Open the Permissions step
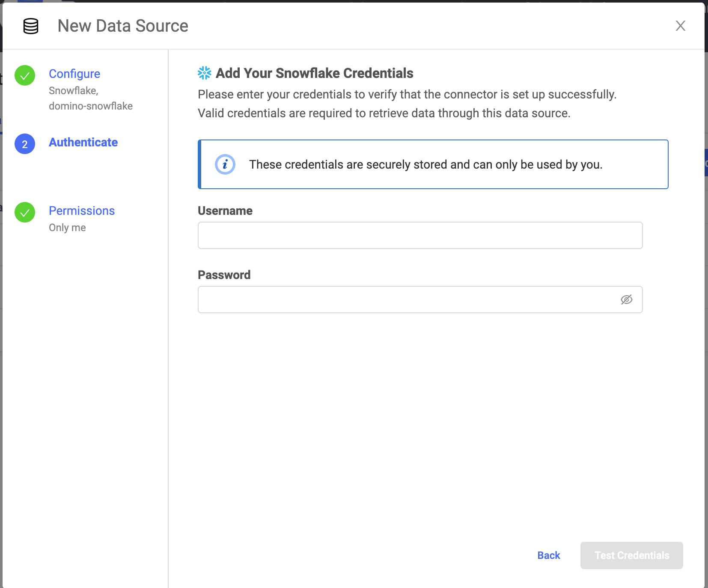This screenshot has width=708, height=588. [x=82, y=211]
